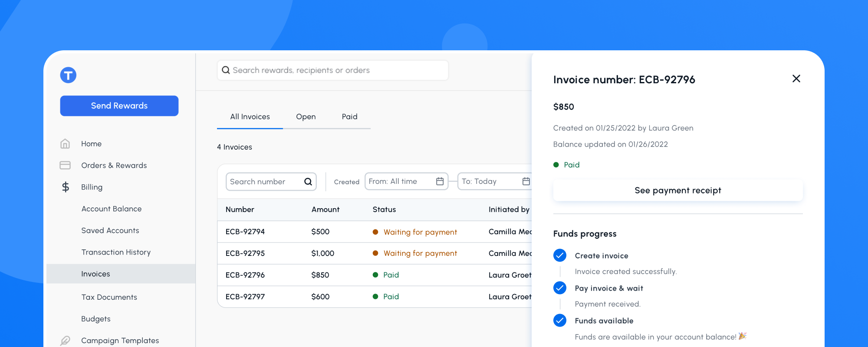Click the green status dot for ECB-92796

(375, 275)
